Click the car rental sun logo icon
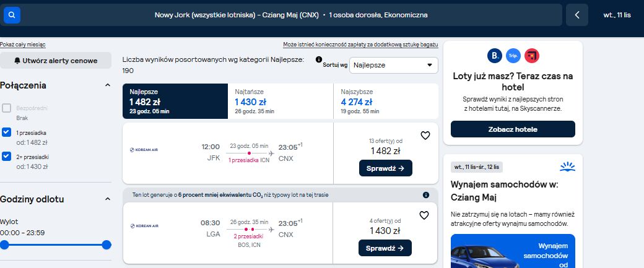 point(567,166)
